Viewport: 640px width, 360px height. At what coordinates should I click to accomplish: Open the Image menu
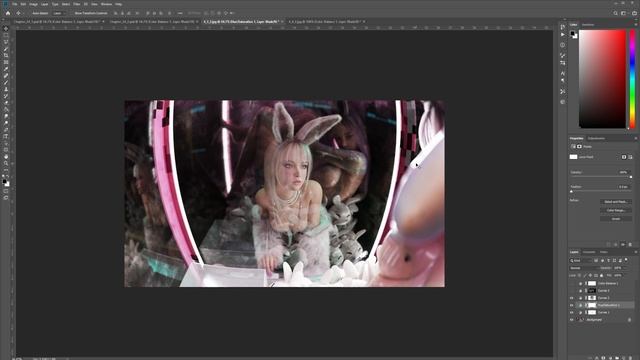[x=33, y=4]
